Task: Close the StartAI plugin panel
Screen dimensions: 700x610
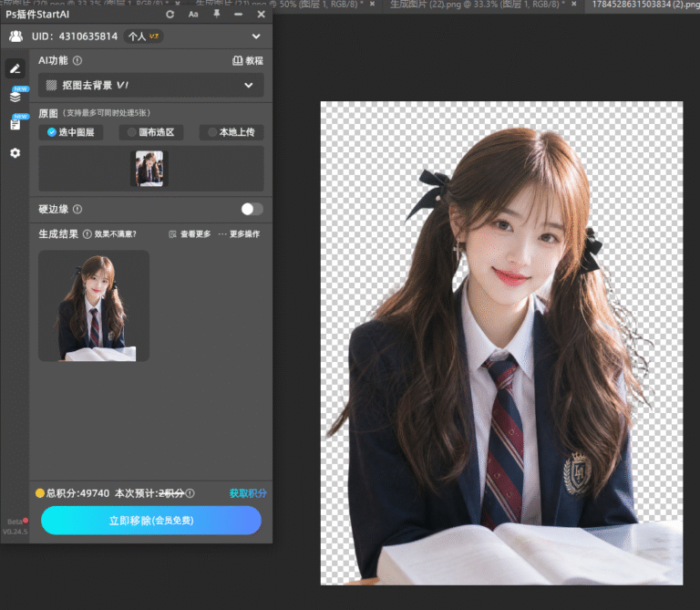Action: coord(262,15)
